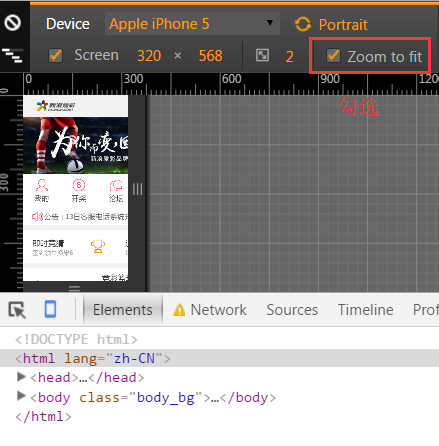Image resolution: width=439 pixels, height=446 pixels.
Task: Uncheck the Zoom to fit checkbox
Action: [x=333, y=55]
